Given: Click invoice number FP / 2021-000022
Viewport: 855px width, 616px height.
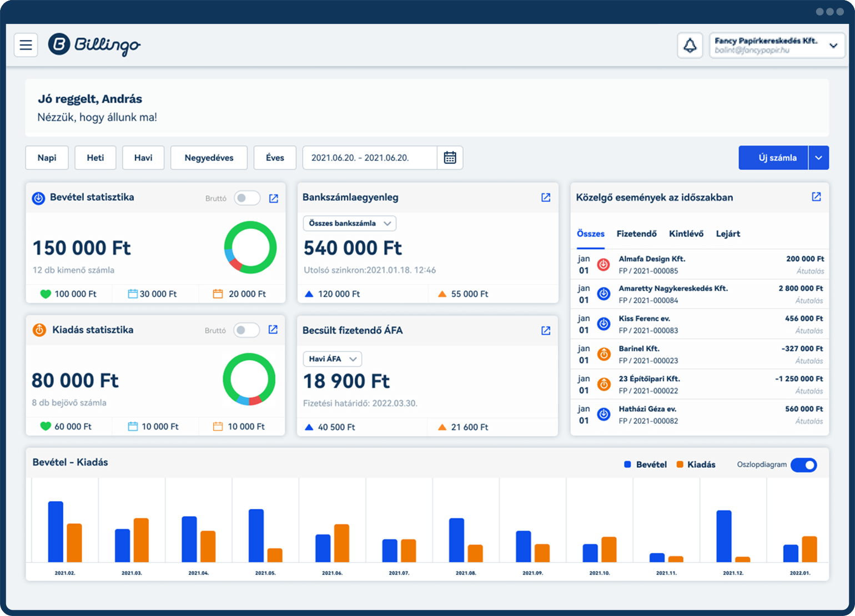Looking at the screenshot, I should [x=648, y=391].
